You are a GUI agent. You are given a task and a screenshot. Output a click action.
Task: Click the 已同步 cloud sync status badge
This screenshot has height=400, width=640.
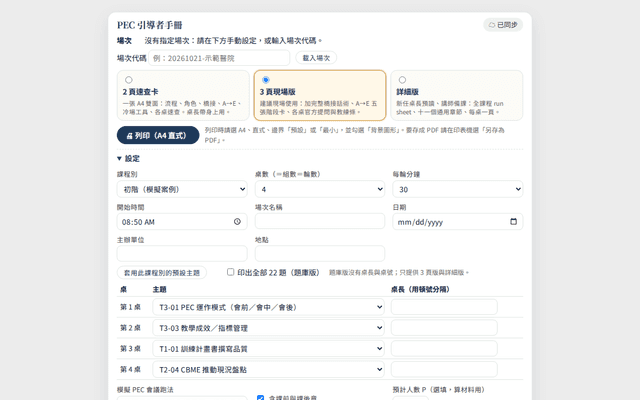click(503, 25)
